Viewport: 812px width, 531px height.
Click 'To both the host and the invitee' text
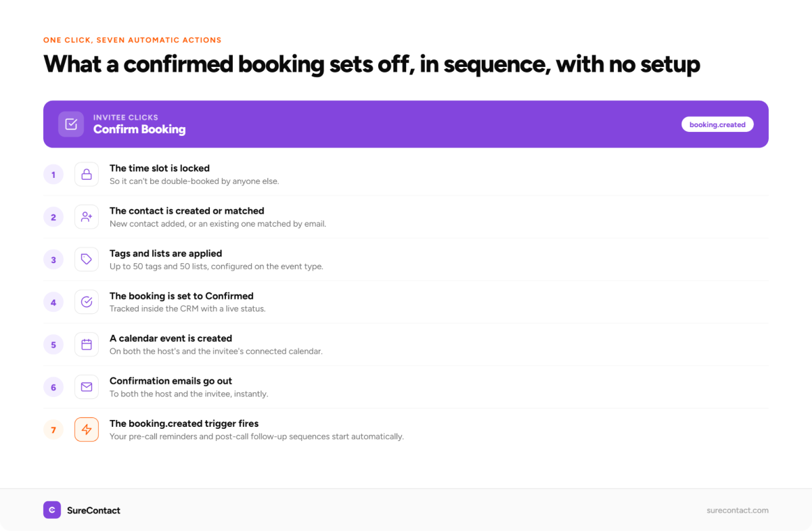coord(189,394)
